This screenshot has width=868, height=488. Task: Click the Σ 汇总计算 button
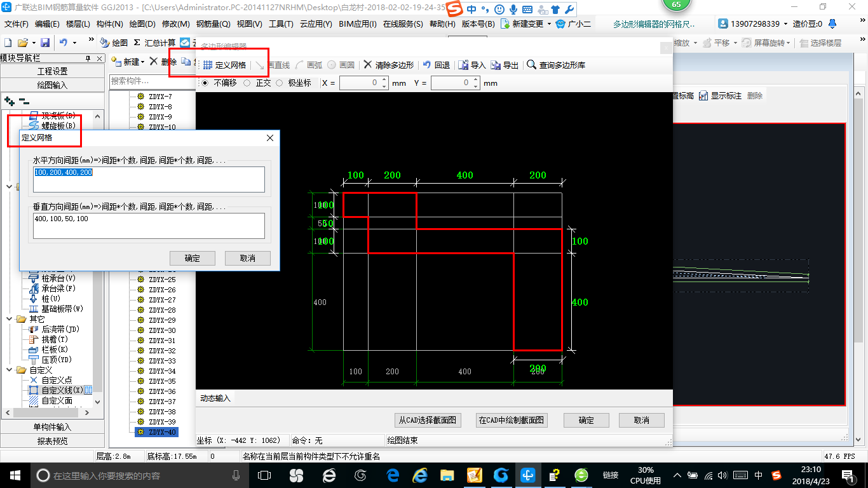pyautogui.click(x=154, y=43)
